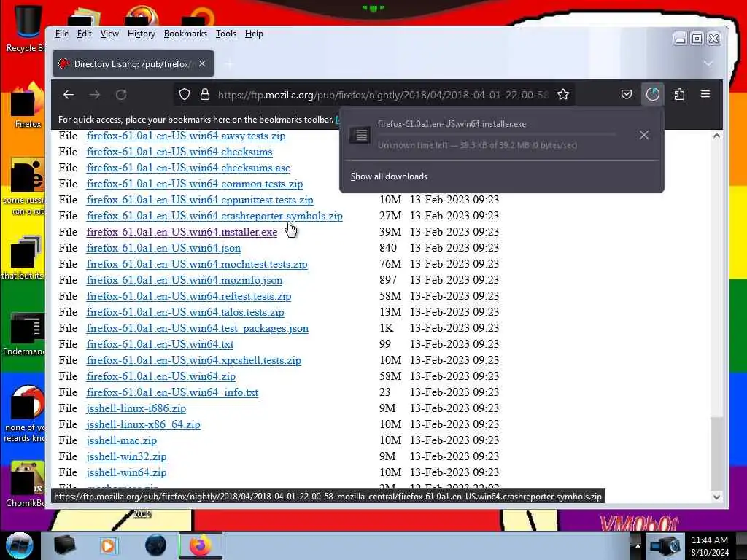Close the Directory Listing tab
The image size is (747, 560).
click(x=202, y=63)
